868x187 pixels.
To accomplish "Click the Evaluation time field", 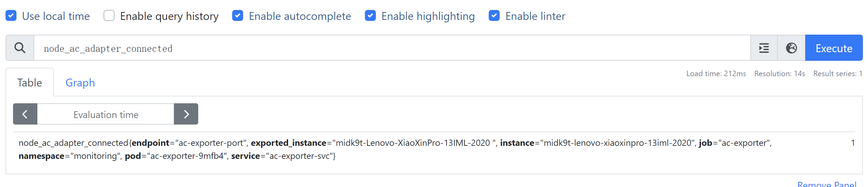I will click(106, 115).
